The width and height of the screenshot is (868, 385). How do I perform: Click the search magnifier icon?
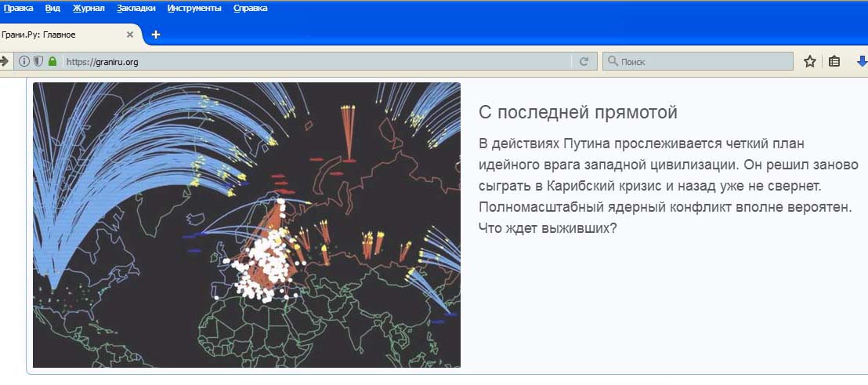pyautogui.click(x=613, y=61)
